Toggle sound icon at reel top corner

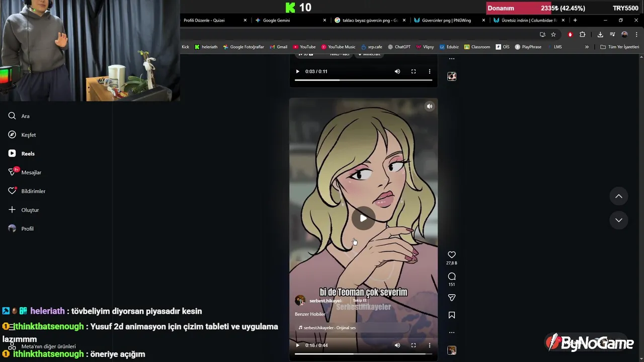430,106
